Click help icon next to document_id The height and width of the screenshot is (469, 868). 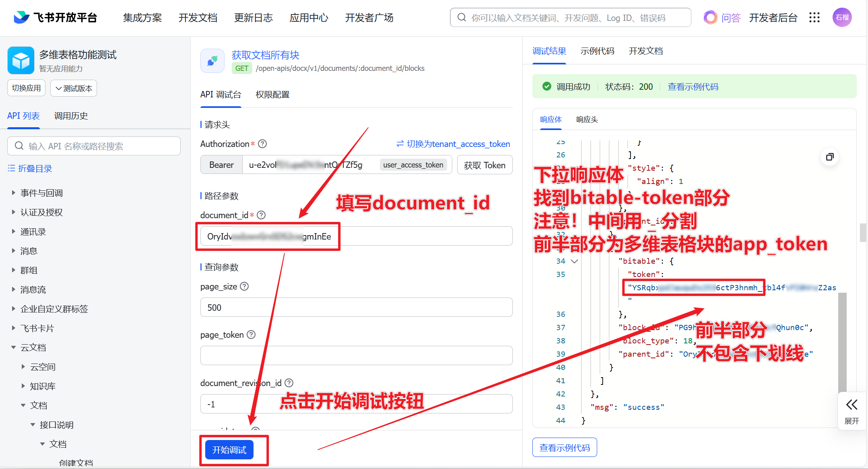tap(261, 215)
